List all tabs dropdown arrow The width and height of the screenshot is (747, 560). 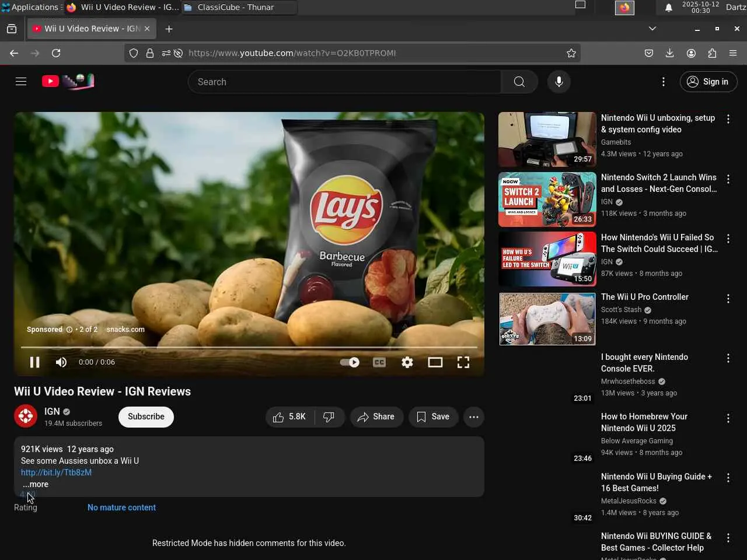[x=652, y=29]
